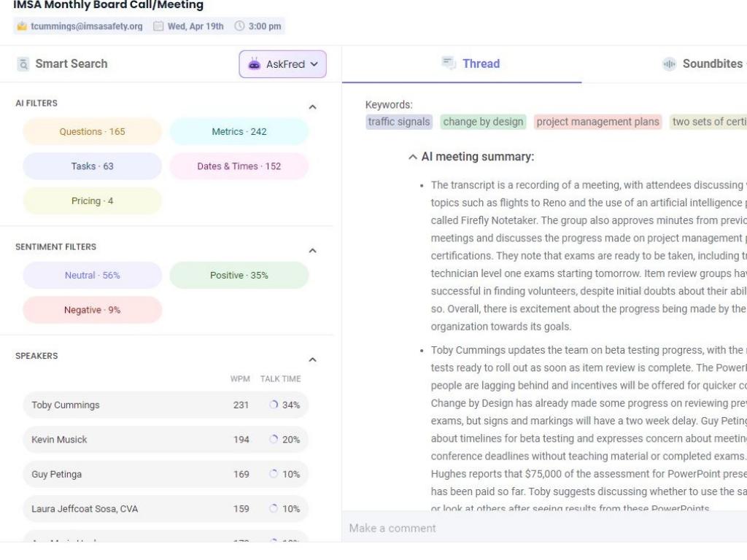Enable the Negative · 9% sentiment filter
747x560 pixels.
92,310
